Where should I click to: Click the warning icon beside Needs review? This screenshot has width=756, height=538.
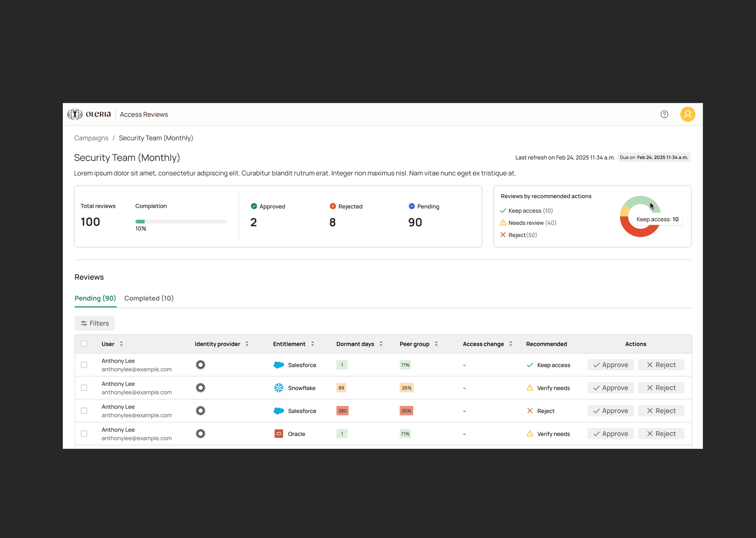click(503, 223)
